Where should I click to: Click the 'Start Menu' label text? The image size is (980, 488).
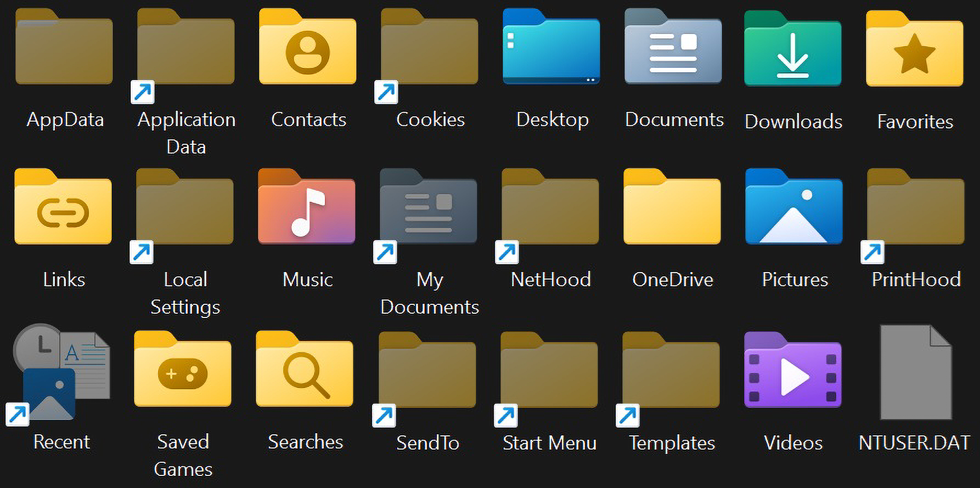click(x=550, y=443)
